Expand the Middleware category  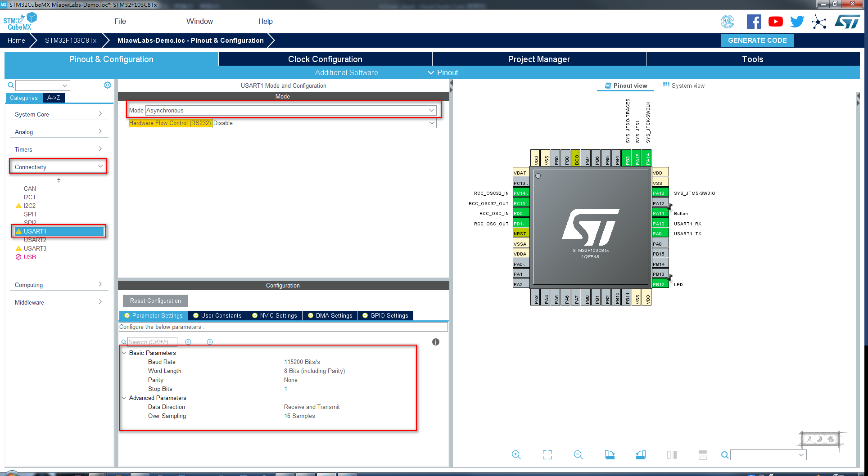tap(59, 302)
